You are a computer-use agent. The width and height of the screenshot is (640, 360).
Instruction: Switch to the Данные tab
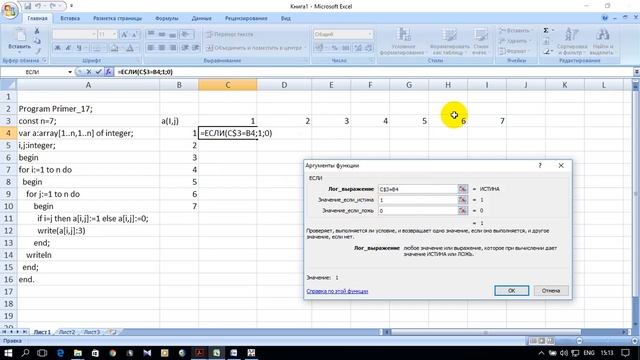point(201,18)
